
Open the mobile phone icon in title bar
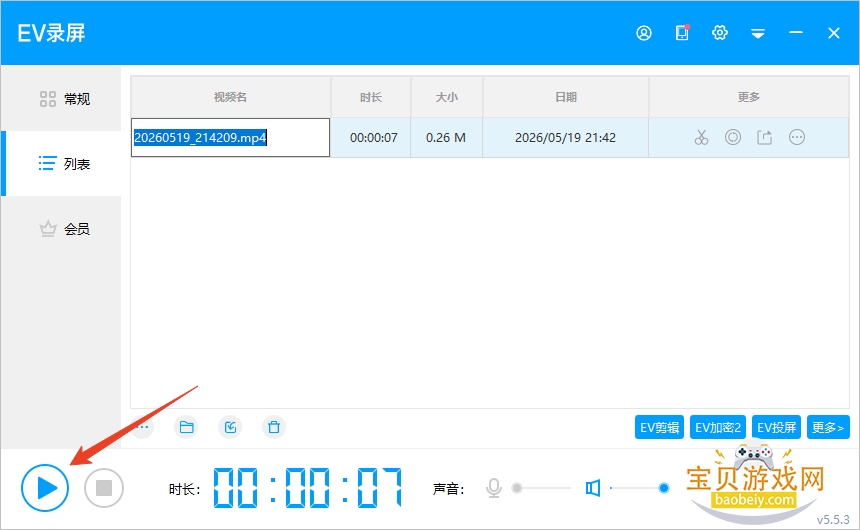682,33
